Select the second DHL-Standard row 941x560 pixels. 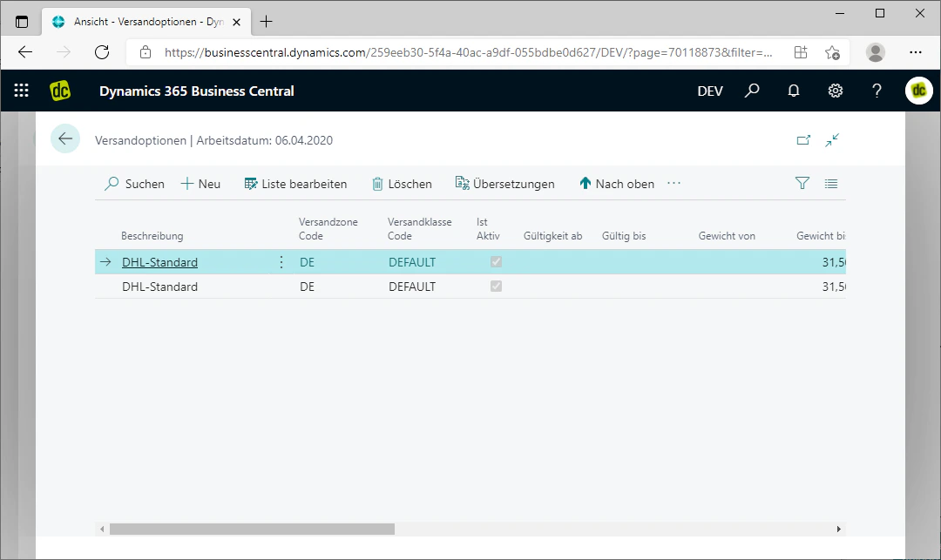click(470, 287)
